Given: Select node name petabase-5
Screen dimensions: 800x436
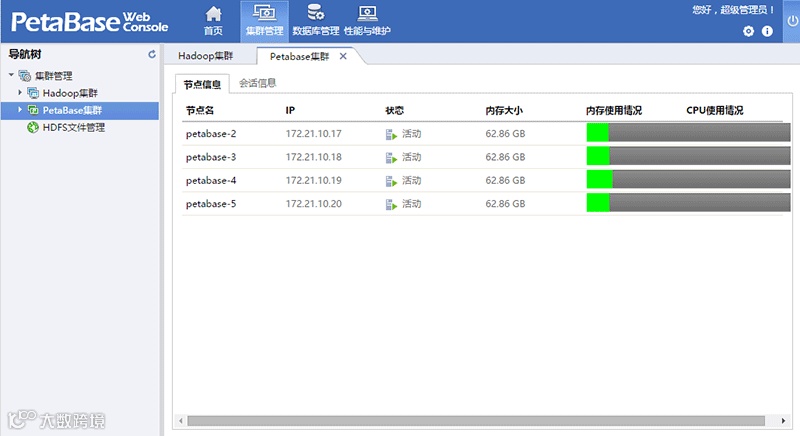Looking at the screenshot, I should 211,204.
